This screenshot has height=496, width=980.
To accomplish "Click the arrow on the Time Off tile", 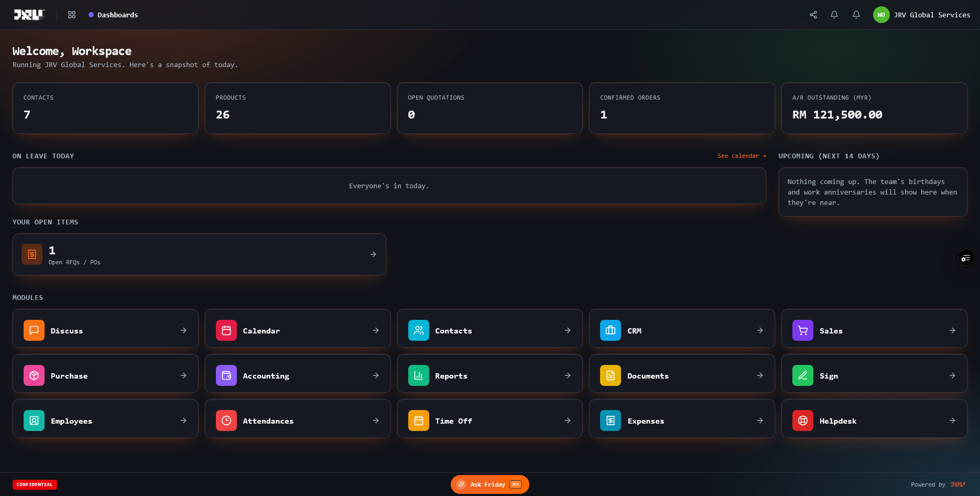I will click(x=568, y=420).
